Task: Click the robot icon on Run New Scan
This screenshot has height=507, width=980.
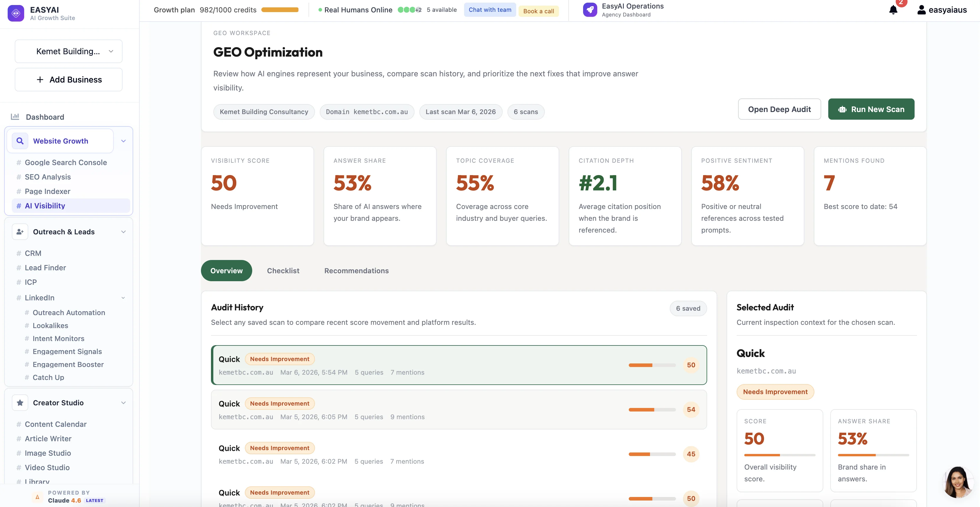Action: point(842,110)
